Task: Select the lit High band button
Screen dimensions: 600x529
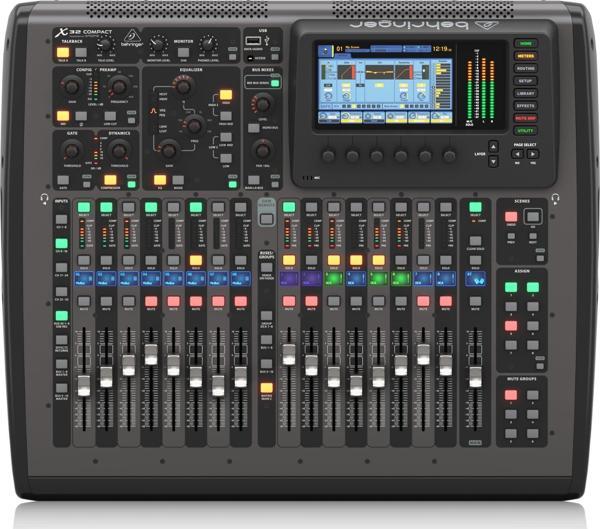Action: (226, 95)
